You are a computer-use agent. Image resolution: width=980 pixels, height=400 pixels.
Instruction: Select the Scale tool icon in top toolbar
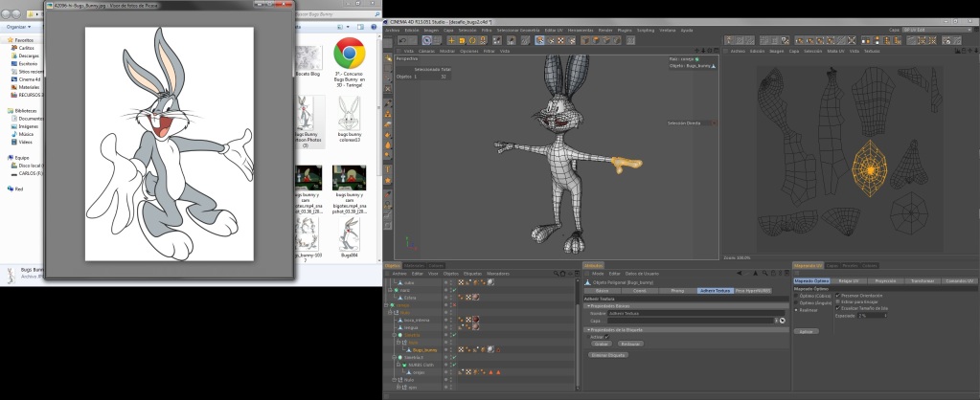(462, 40)
